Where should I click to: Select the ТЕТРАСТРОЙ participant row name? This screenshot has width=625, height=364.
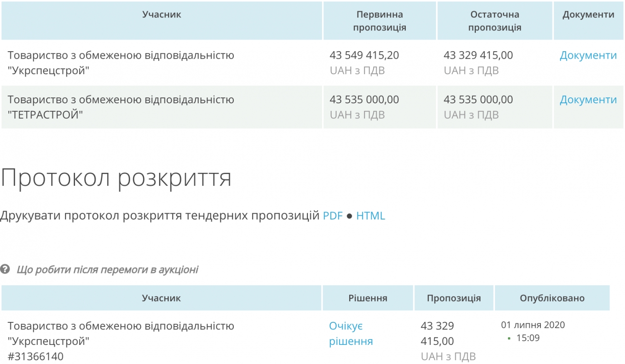tap(121, 107)
